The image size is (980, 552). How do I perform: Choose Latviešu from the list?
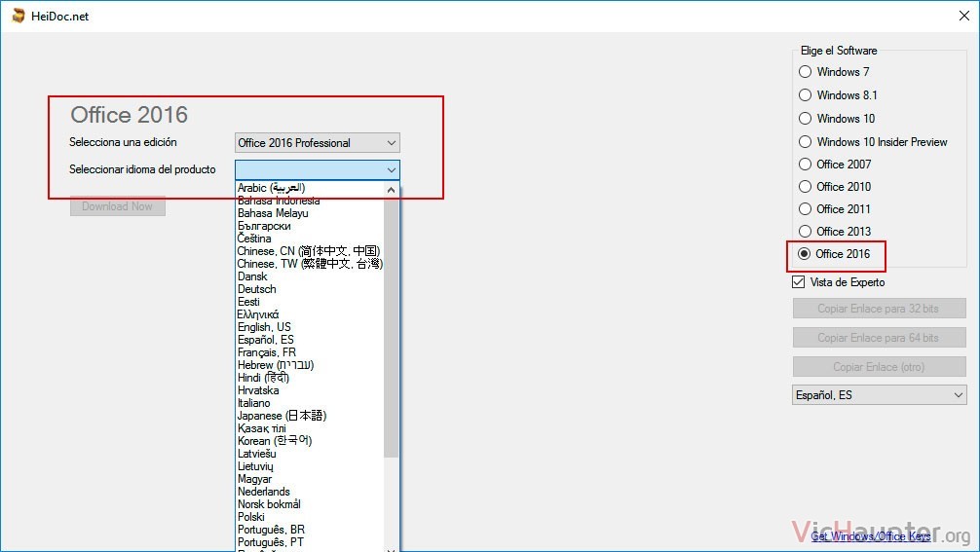point(310,454)
